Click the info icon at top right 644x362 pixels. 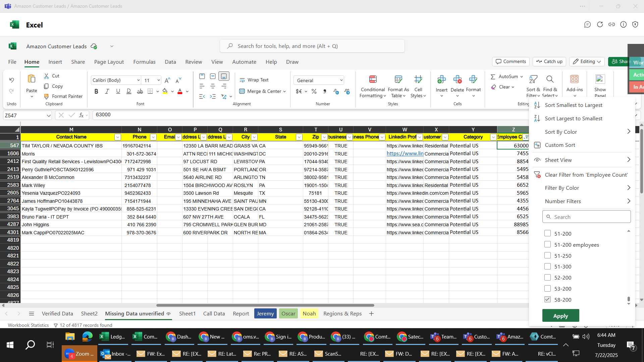tap(623, 24)
